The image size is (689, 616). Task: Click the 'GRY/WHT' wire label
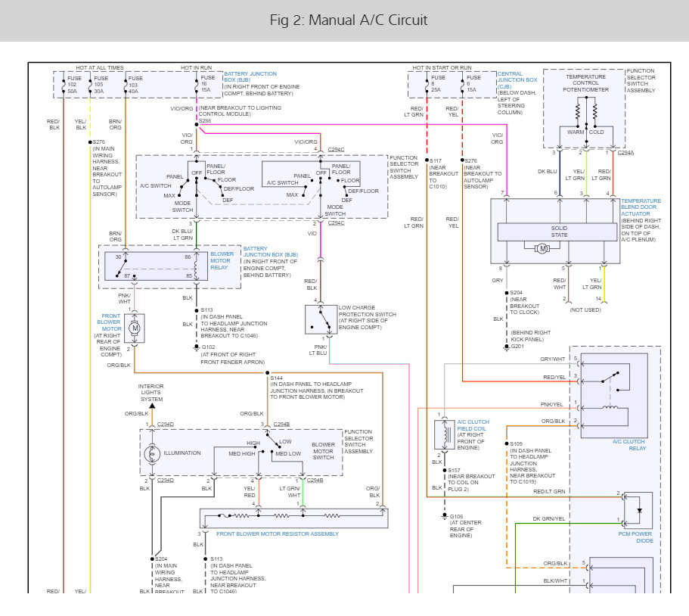tap(552, 359)
